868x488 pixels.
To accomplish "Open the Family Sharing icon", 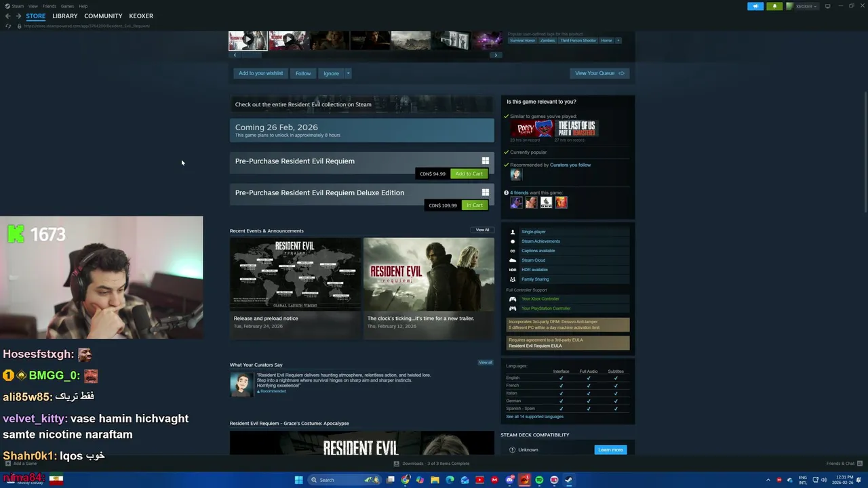I will pyautogui.click(x=513, y=279).
